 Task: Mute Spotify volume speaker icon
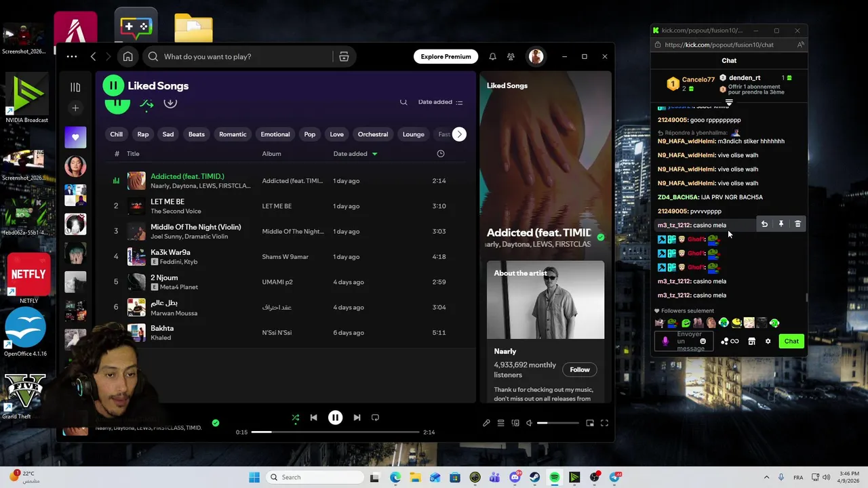click(x=530, y=423)
